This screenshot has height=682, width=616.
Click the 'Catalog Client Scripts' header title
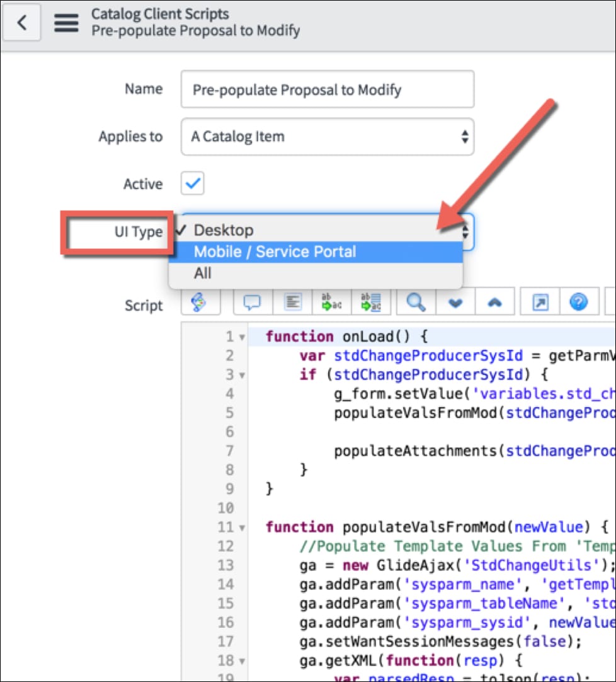(160, 14)
